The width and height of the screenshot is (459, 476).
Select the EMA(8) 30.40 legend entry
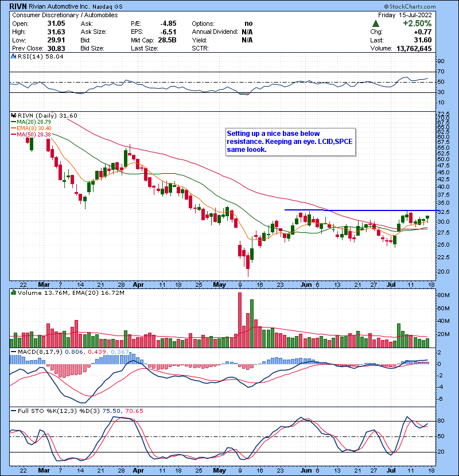31,128
